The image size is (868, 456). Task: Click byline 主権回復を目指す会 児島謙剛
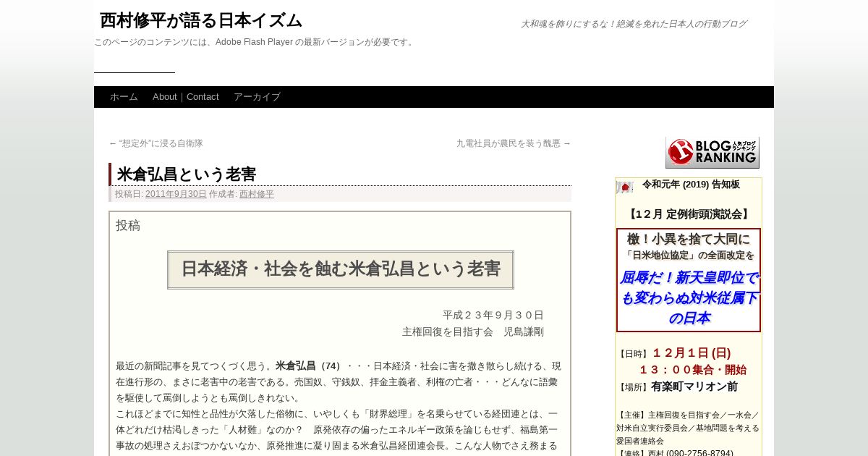473,332
